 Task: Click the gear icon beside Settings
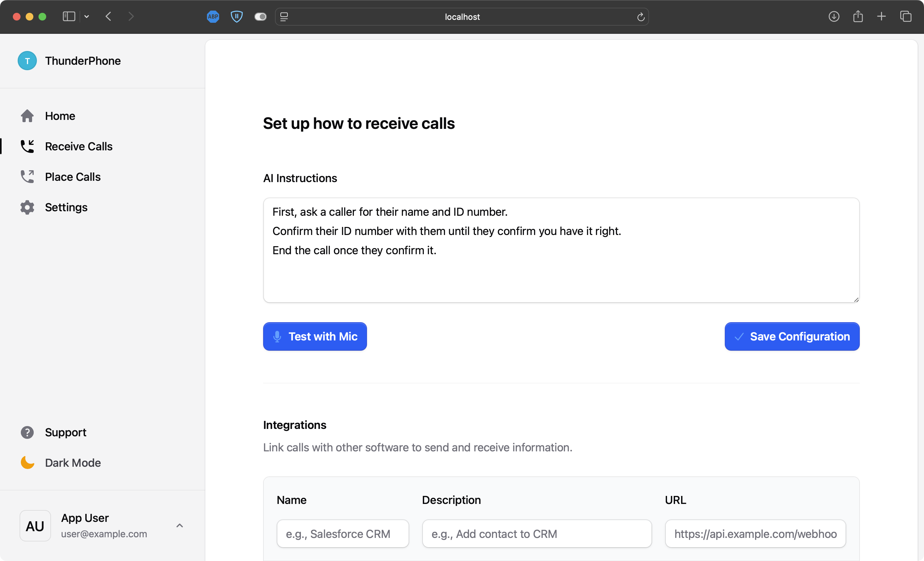point(27,207)
